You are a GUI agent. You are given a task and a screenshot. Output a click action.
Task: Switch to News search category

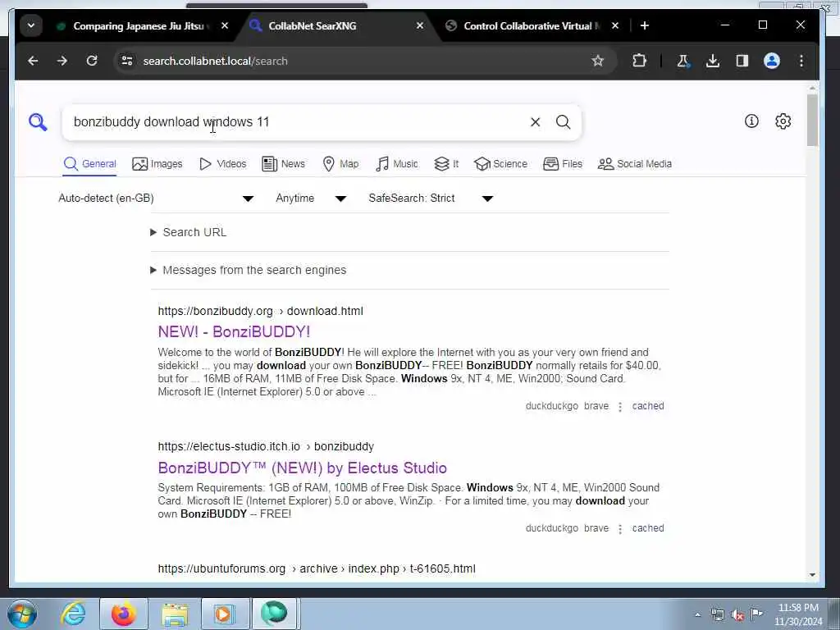click(x=283, y=164)
